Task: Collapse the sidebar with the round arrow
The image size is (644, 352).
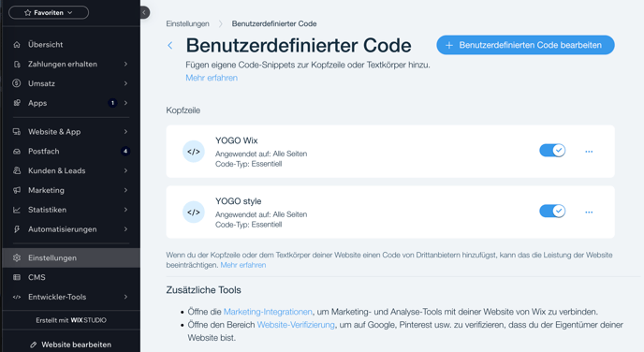Action: pyautogui.click(x=144, y=13)
